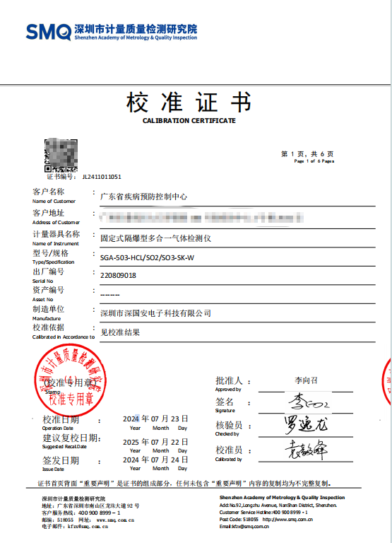This screenshot has width=392, height=543.
Task: Click the model SGA-503-HCL/SO2/SO3-SK-W text
Action: pyautogui.click(x=147, y=257)
